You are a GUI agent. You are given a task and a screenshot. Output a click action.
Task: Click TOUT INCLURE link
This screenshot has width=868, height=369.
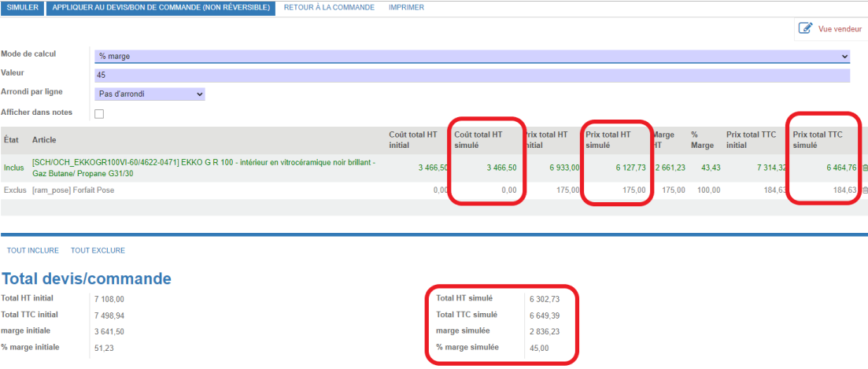click(x=33, y=251)
